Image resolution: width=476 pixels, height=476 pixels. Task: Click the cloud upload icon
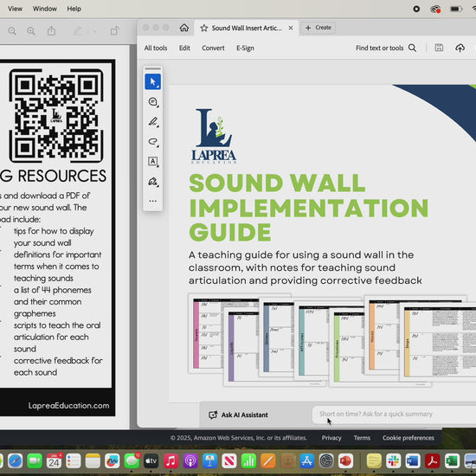pos(460,48)
